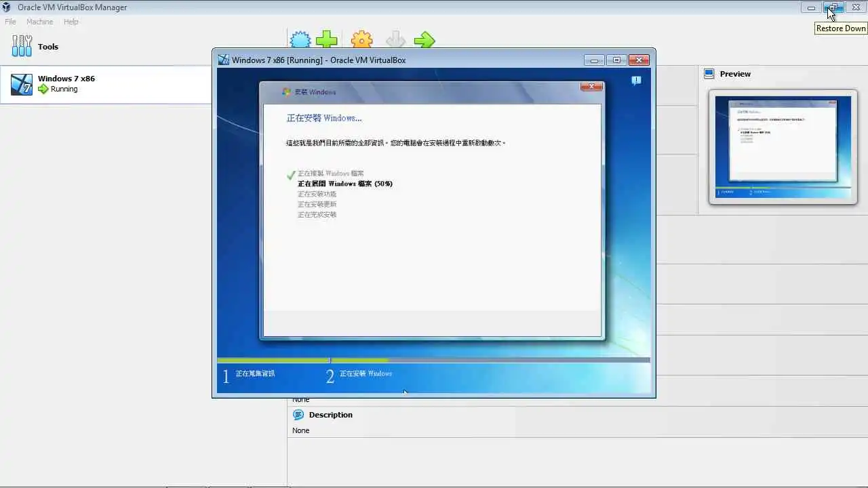Minimize the VirtualBox Manager window
The image size is (868, 488).
(x=810, y=7)
